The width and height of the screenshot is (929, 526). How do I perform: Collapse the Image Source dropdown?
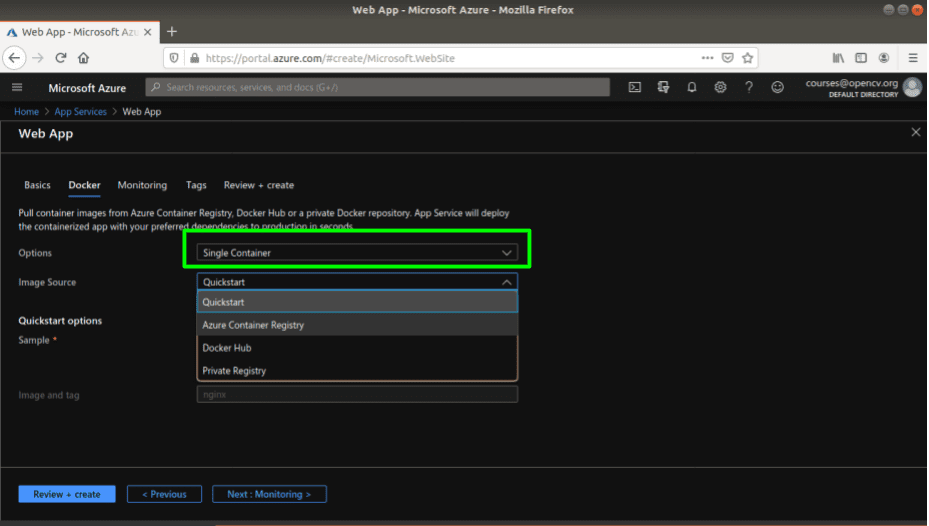pos(357,282)
